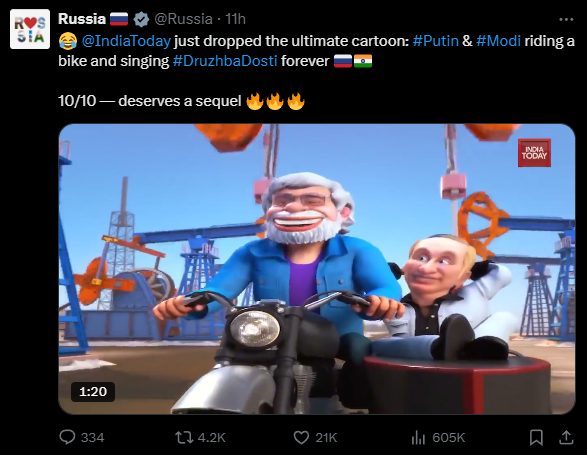587x455 pixels.
Task: Open the reply comment icon
Action: pyautogui.click(x=67, y=437)
